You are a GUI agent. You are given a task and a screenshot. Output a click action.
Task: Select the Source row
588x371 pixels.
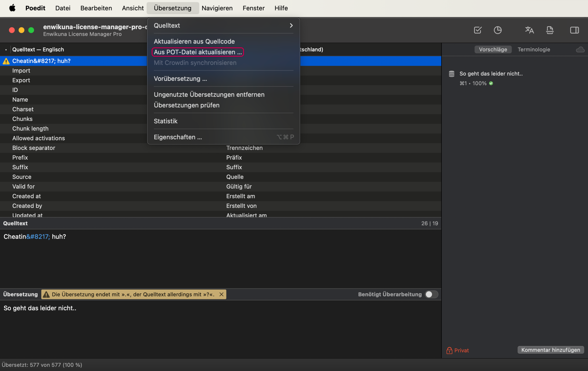[221, 177]
